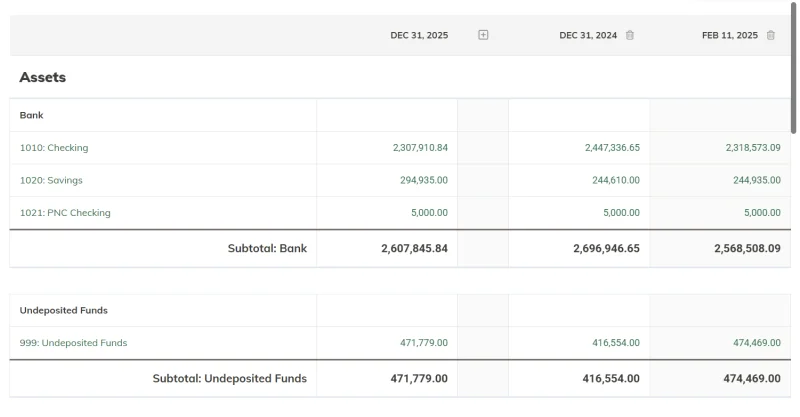Select the Subtotal: Bank row label

coord(267,249)
